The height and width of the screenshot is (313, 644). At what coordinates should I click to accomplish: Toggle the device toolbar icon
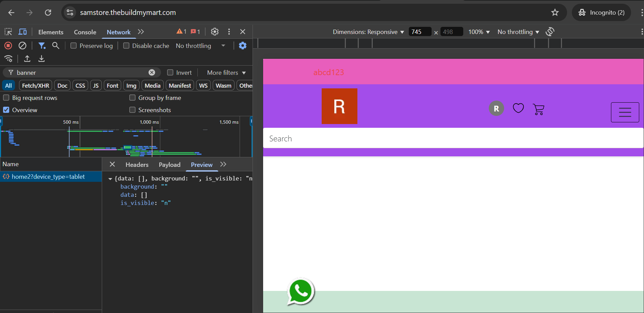click(22, 32)
